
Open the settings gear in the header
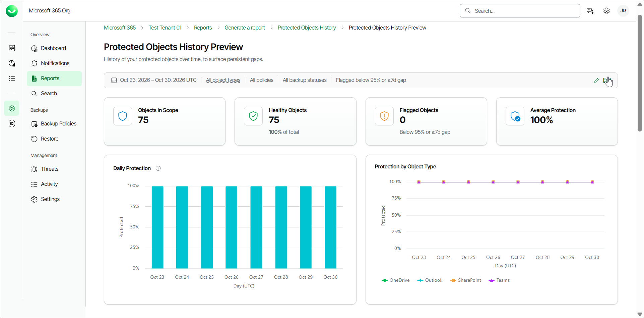point(606,11)
